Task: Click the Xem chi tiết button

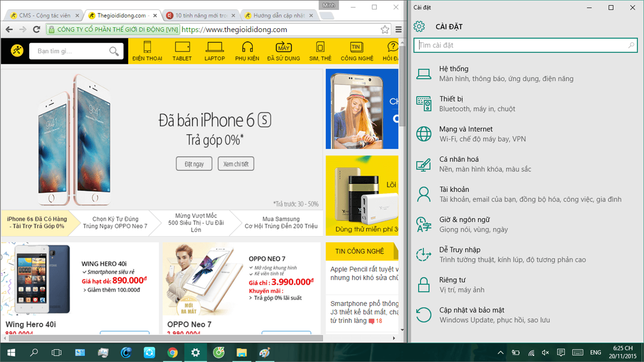Action: coord(236,164)
